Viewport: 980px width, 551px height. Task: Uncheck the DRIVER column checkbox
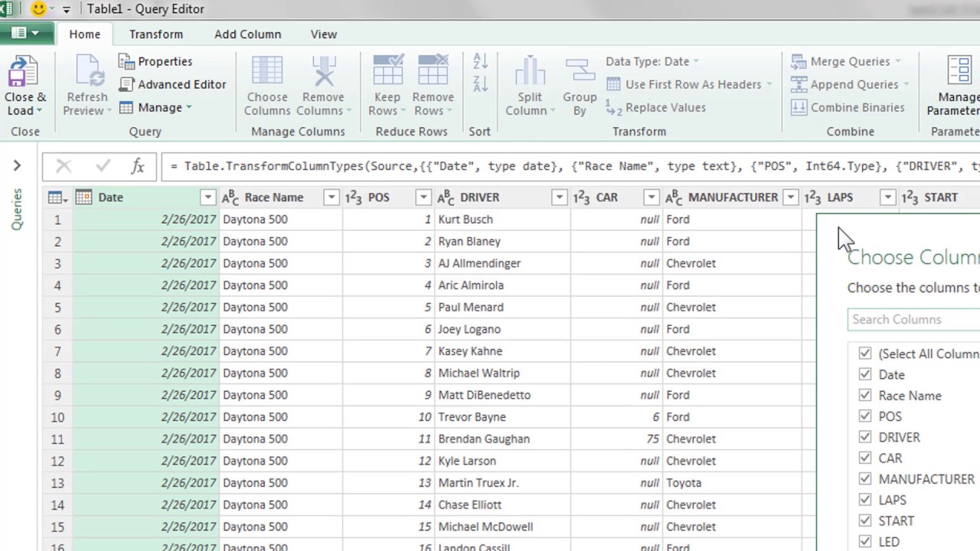click(865, 437)
